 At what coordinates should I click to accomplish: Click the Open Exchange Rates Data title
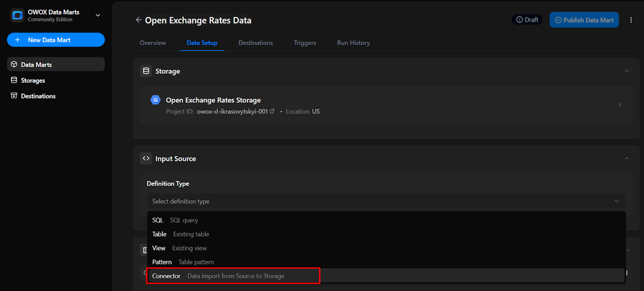click(198, 21)
